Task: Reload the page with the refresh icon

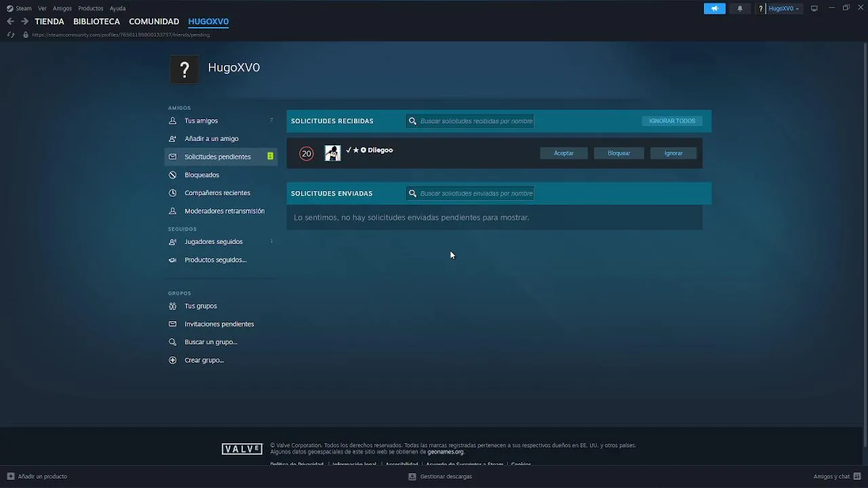Action: [x=10, y=35]
